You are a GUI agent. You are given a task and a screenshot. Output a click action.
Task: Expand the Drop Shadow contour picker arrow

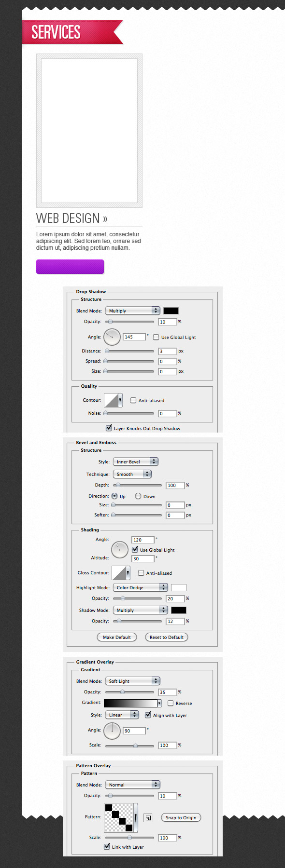pos(120,400)
